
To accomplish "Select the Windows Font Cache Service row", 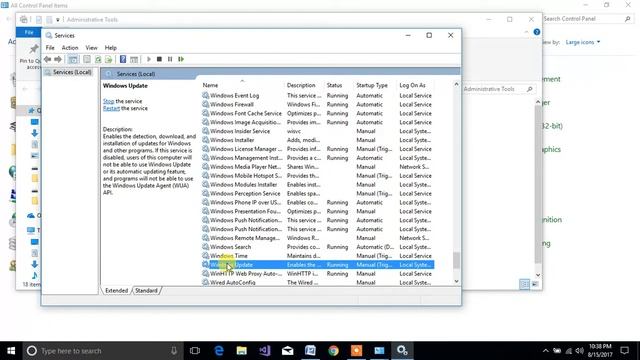I will click(x=318, y=113).
